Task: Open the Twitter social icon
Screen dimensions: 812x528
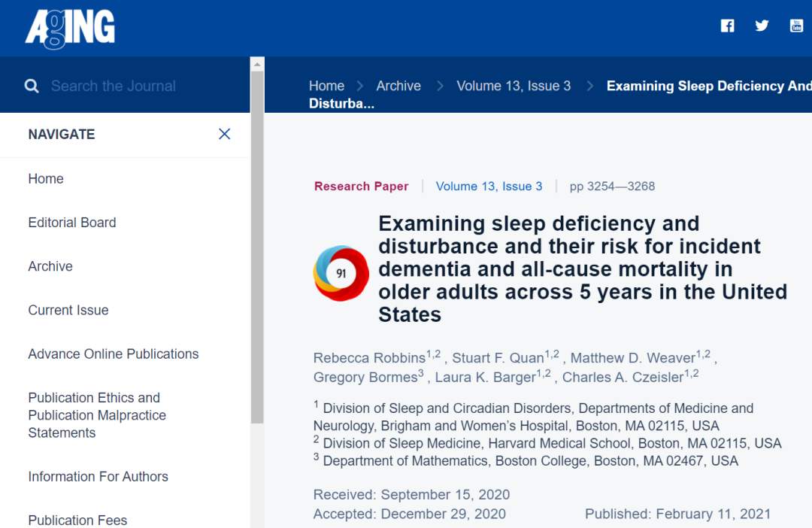Action: point(762,26)
